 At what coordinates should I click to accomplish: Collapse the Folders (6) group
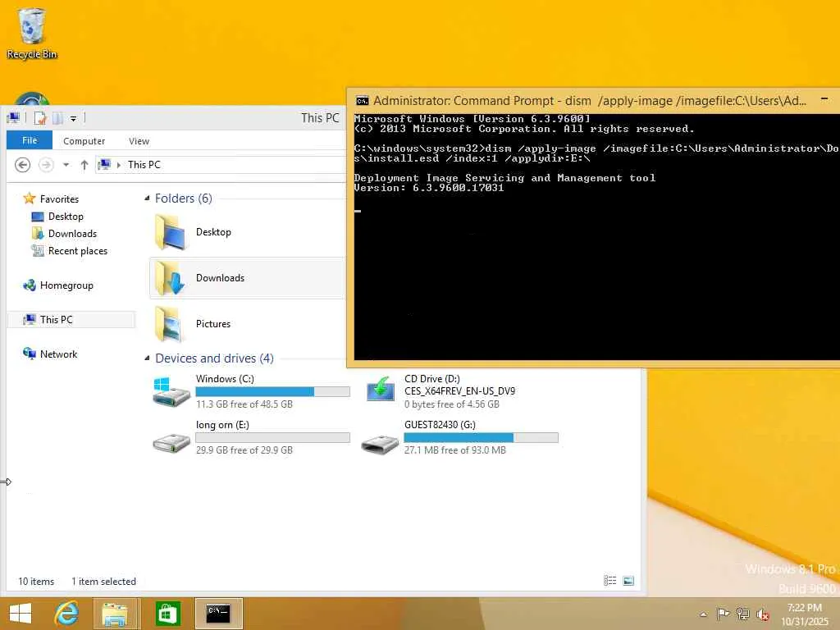coord(147,199)
